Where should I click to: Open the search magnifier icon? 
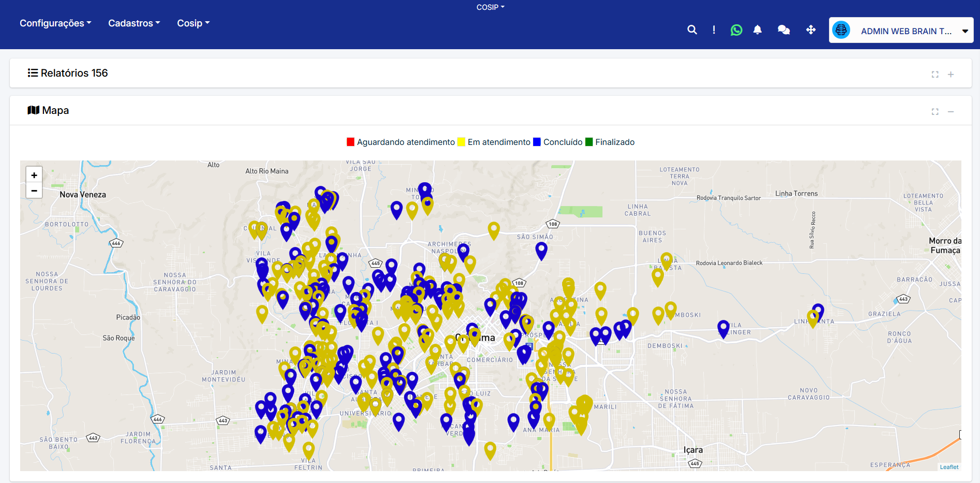click(x=692, y=30)
